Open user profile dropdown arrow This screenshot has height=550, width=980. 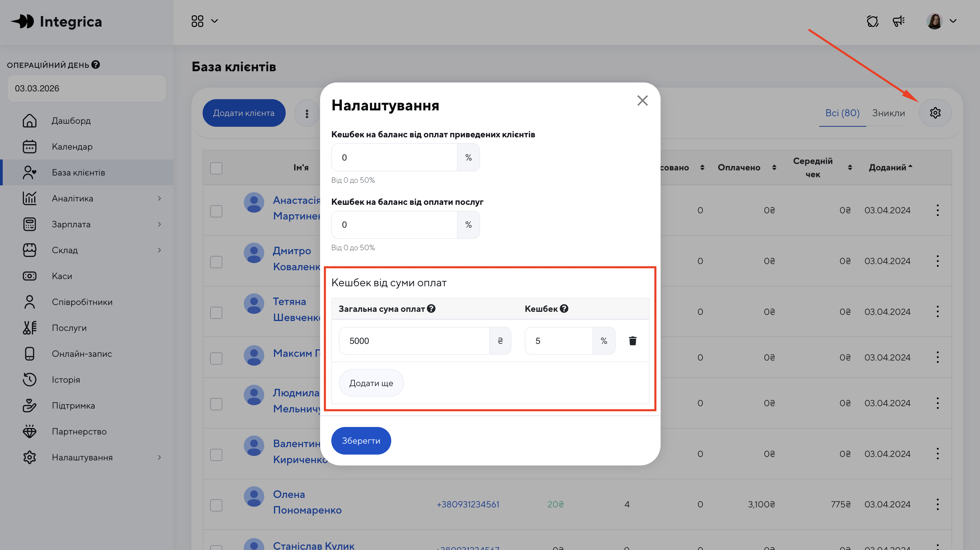[953, 21]
